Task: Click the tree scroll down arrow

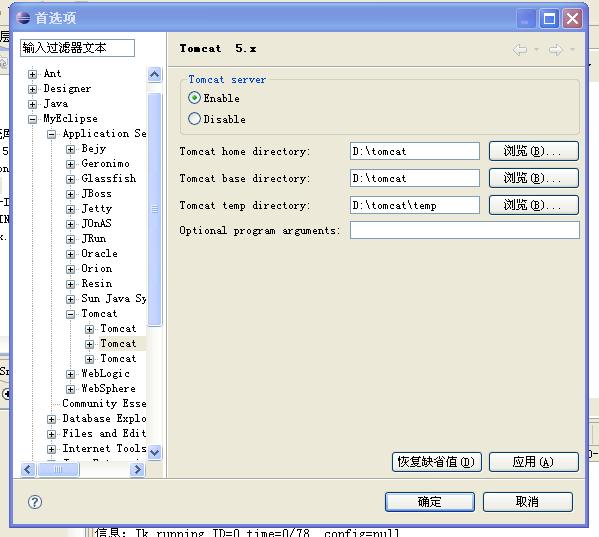Action: 154,453
